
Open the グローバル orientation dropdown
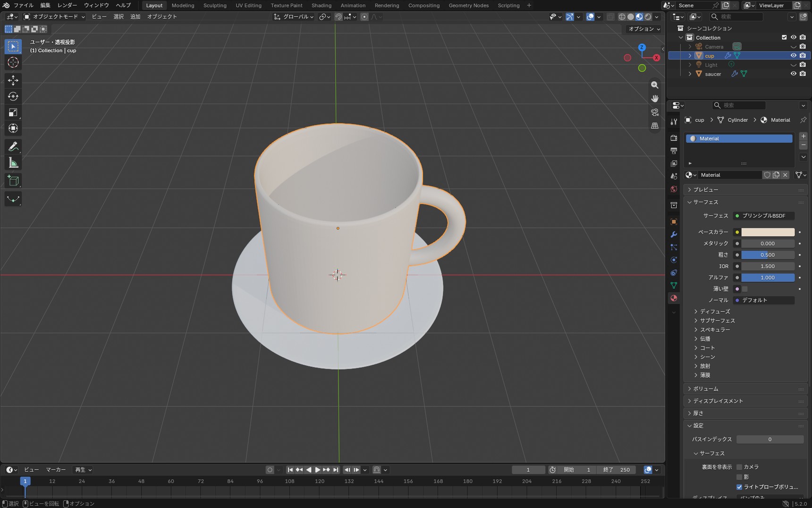[x=294, y=17]
